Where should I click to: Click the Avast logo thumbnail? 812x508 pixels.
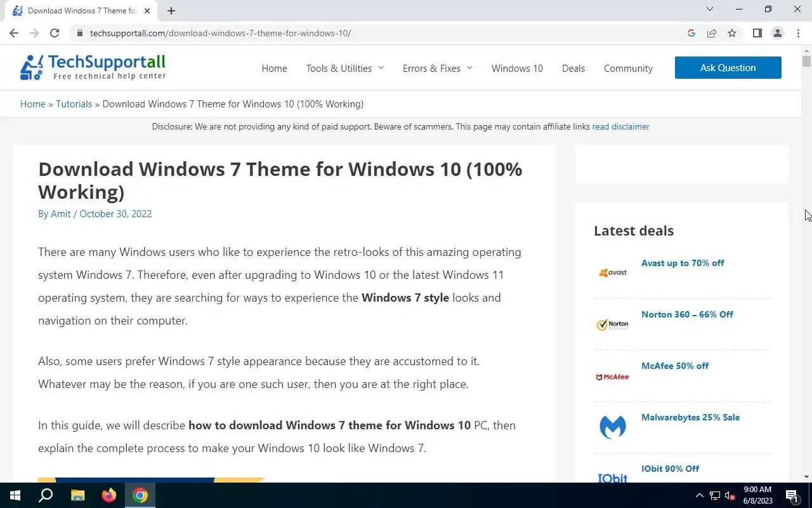coord(613,272)
